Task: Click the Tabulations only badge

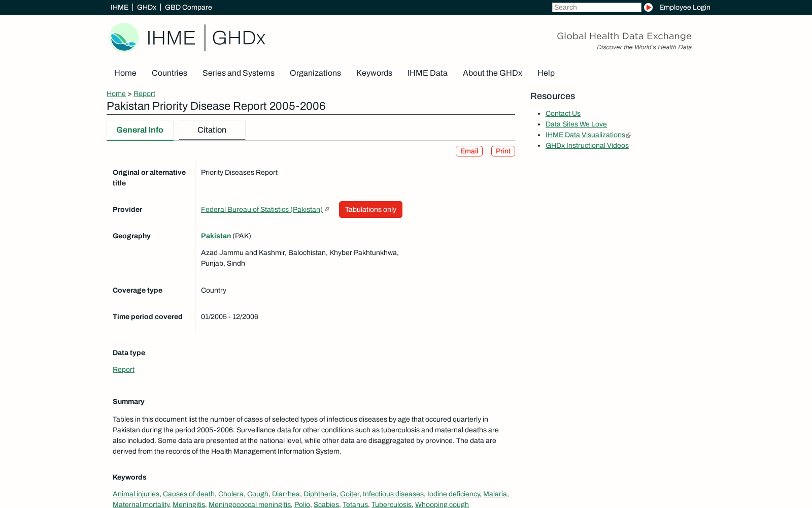Action: 370,209
